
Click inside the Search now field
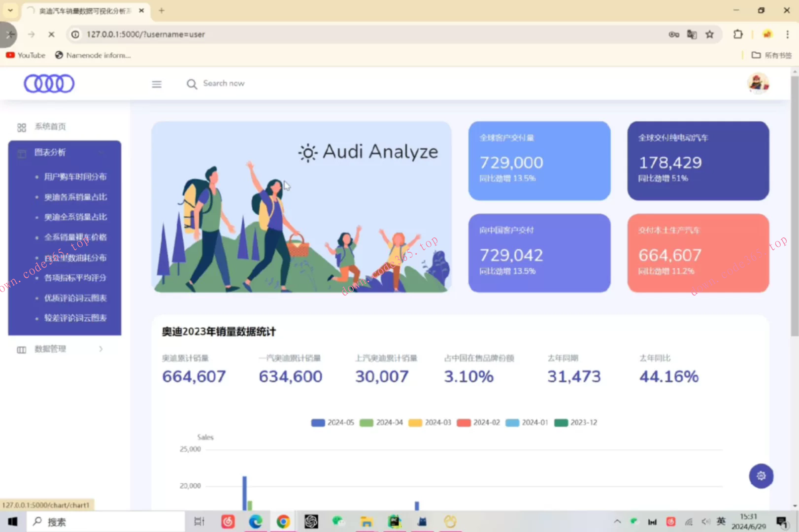click(x=224, y=83)
